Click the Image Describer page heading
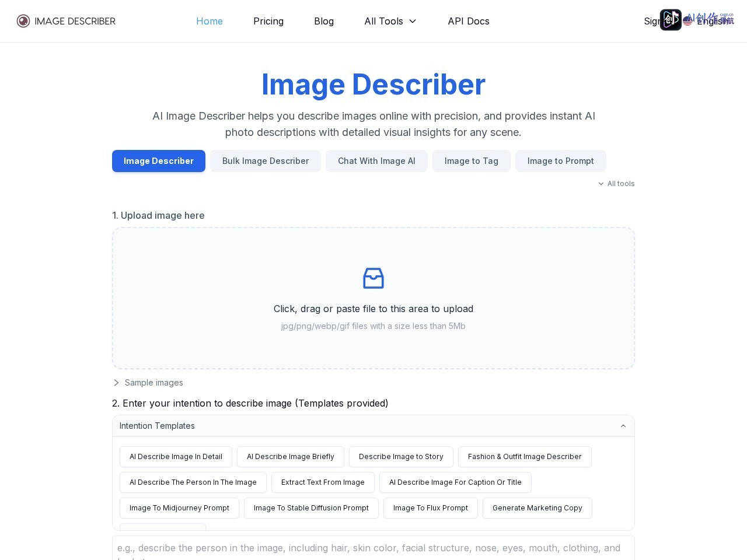The image size is (747, 560). (373, 85)
